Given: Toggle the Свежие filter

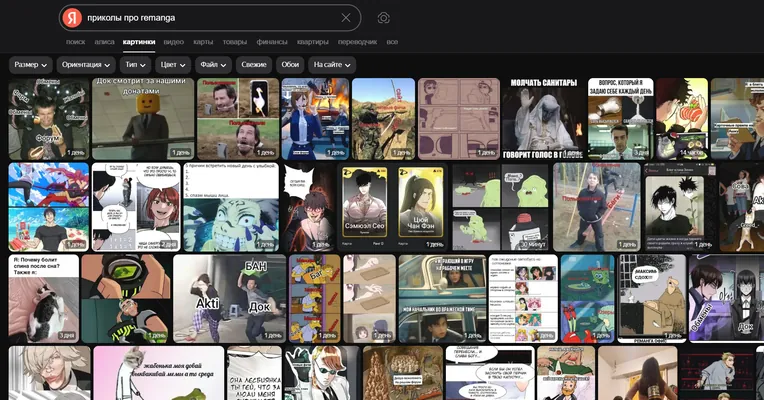Looking at the screenshot, I should point(254,65).
